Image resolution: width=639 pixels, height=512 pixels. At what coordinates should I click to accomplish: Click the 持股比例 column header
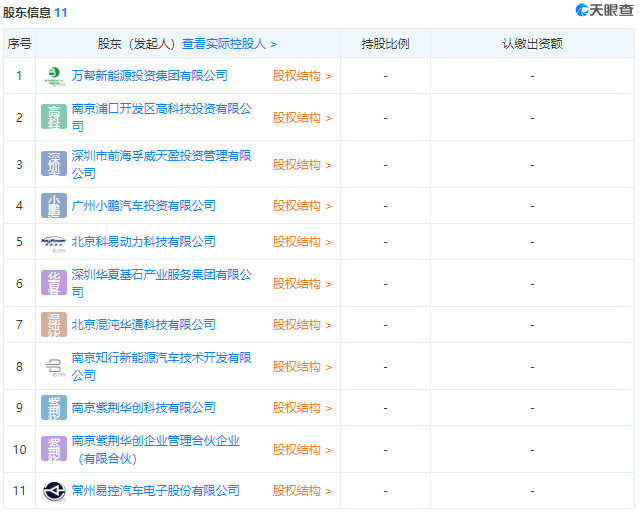point(385,44)
